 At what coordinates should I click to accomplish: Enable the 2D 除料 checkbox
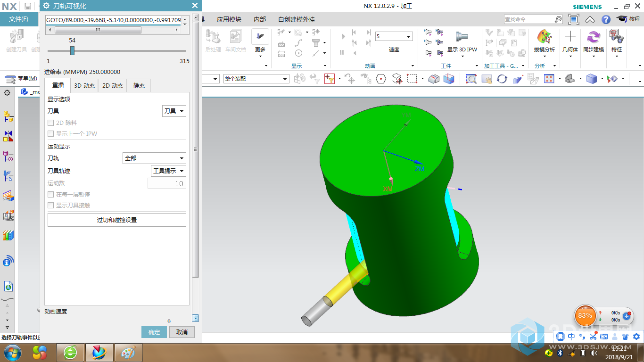tap(51, 123)
